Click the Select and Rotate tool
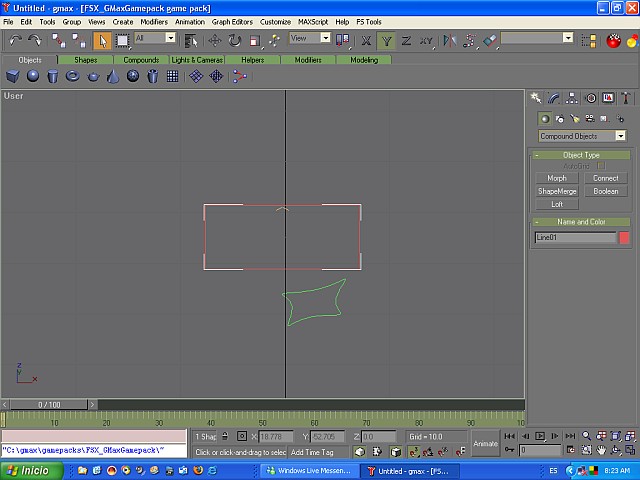This screenshot has height=480, width=640. pos(234,40)
